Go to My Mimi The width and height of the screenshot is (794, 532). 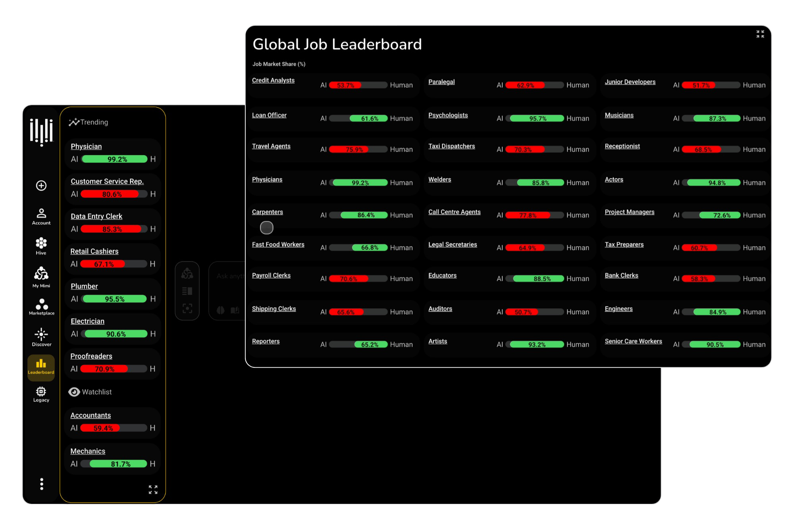click(41, 277)
